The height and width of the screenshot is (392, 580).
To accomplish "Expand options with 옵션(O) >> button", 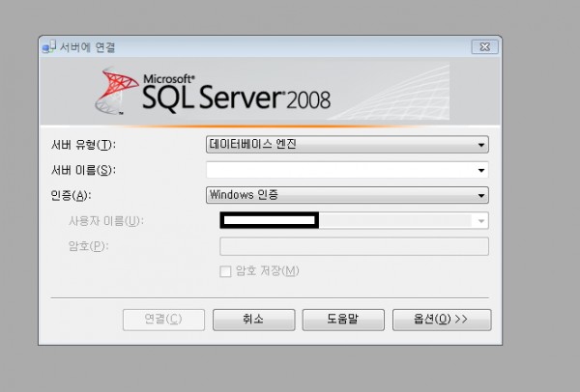I will point(442,320).
